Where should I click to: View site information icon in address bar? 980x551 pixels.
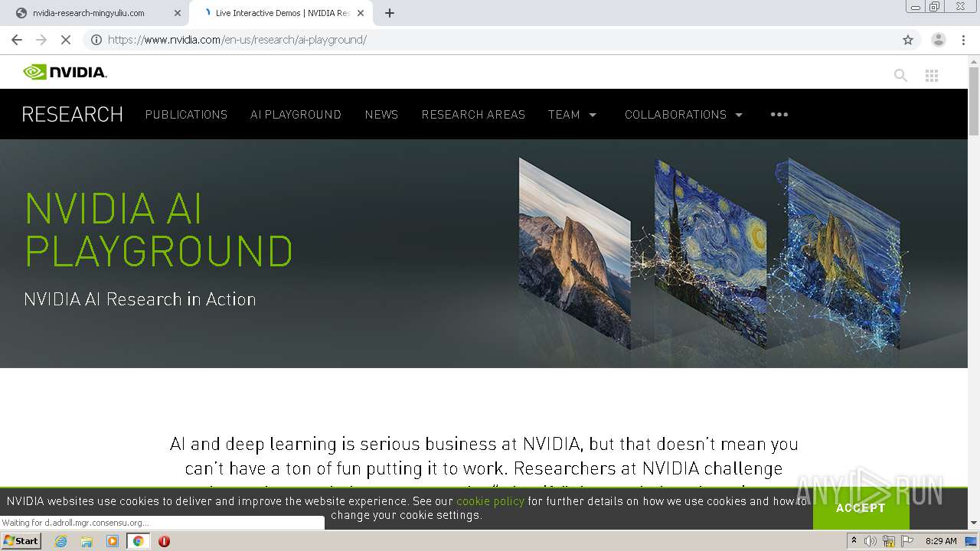pos(96,40)
